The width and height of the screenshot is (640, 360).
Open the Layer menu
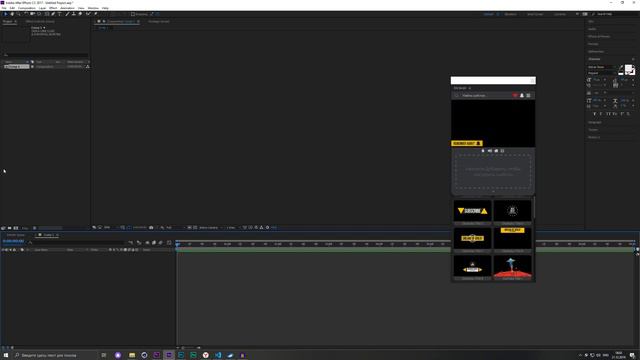(x=42, y=8)
